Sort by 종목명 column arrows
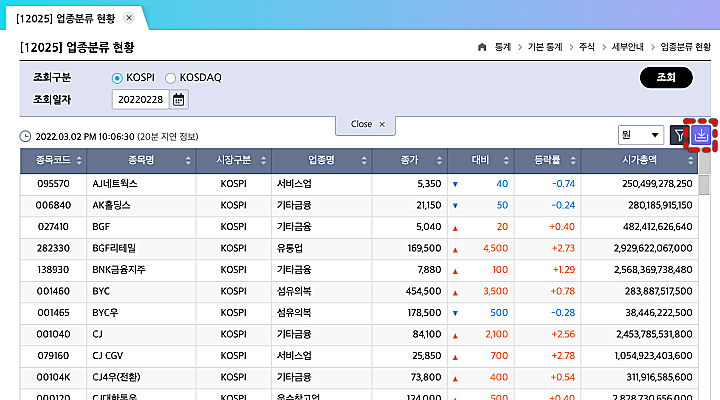The width and height of the screenshot is (720, 400). click(188, 160)
